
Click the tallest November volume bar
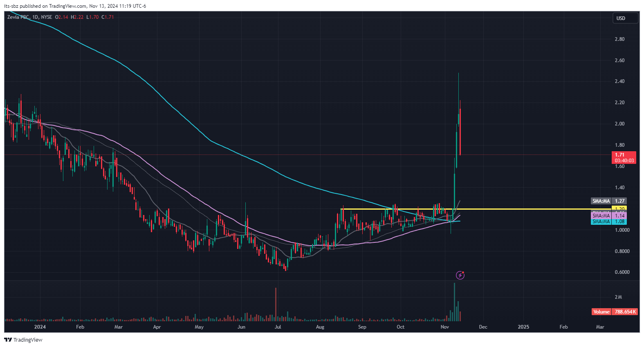point(454,302)
